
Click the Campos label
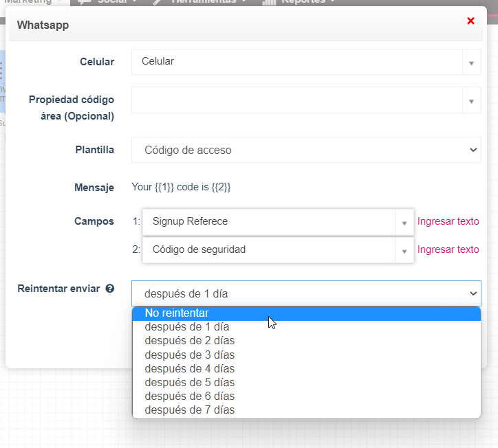coord(94,221)
